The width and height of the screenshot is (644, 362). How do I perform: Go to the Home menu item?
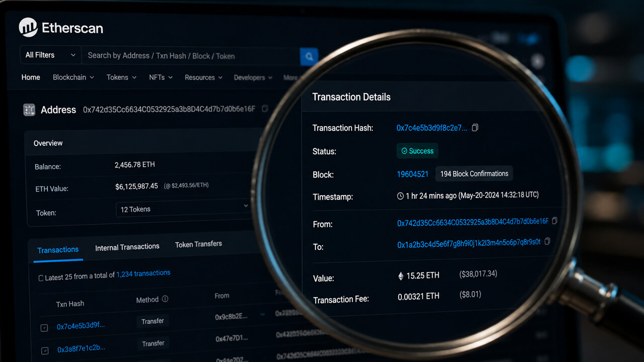[x=31, y=77]
